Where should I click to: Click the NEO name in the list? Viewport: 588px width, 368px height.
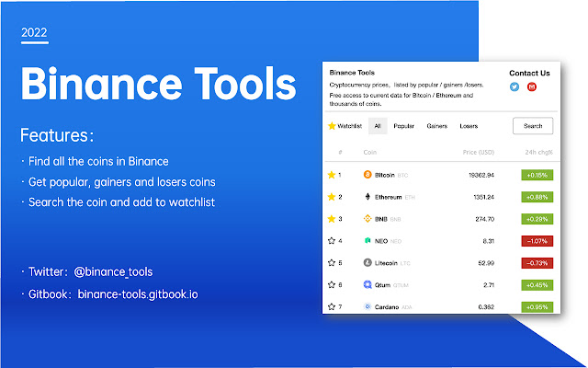click(381, 241)
